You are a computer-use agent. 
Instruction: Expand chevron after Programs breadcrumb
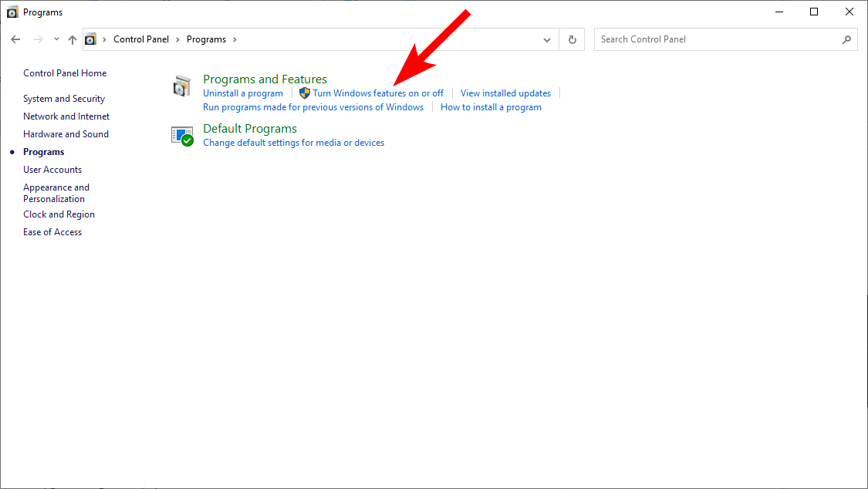coord(235,39)
